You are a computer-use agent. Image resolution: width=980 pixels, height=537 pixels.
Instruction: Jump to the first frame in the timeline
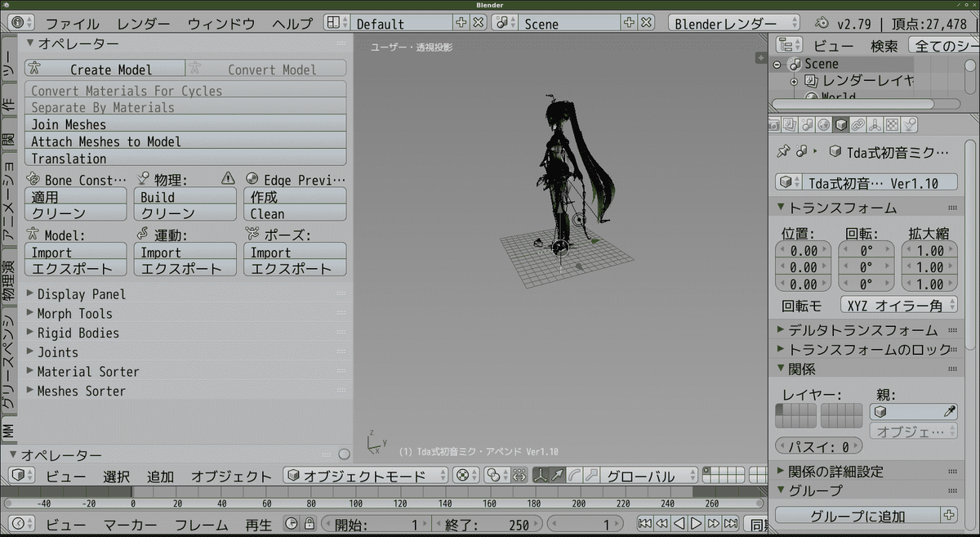click(x=644, y=524)
